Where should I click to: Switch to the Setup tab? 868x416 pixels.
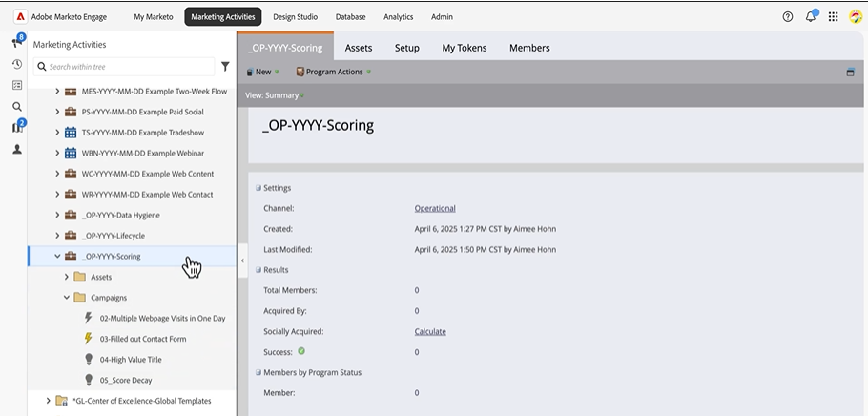[x=407, y=48]
